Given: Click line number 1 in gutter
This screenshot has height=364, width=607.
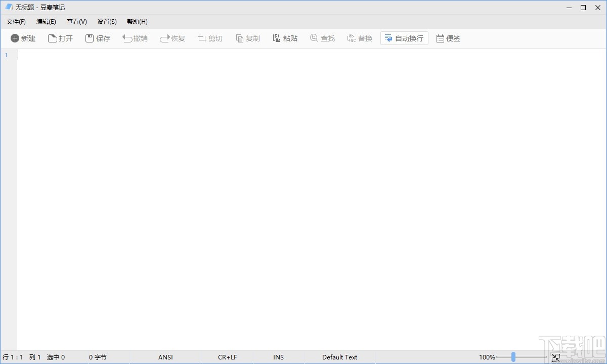Looking at the screenshot, I should click(6, 55).
